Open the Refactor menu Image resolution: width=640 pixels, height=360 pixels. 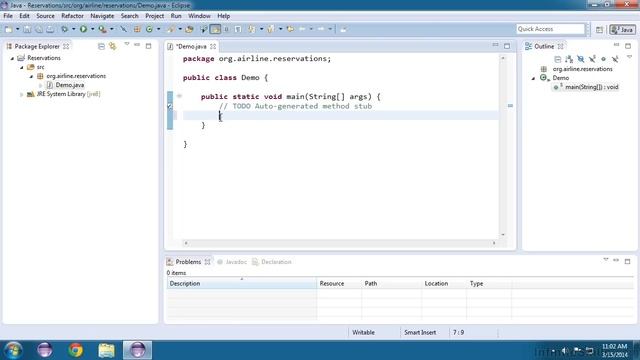(72, 16)
